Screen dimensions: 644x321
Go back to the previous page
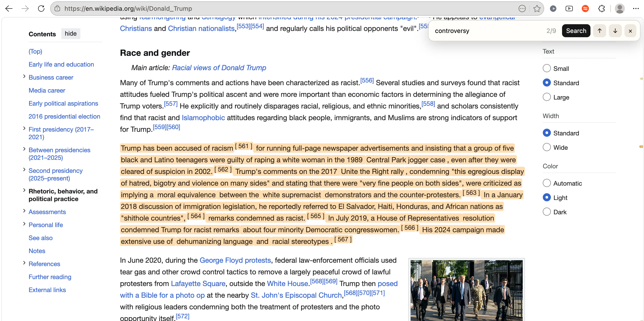[9, 9]
